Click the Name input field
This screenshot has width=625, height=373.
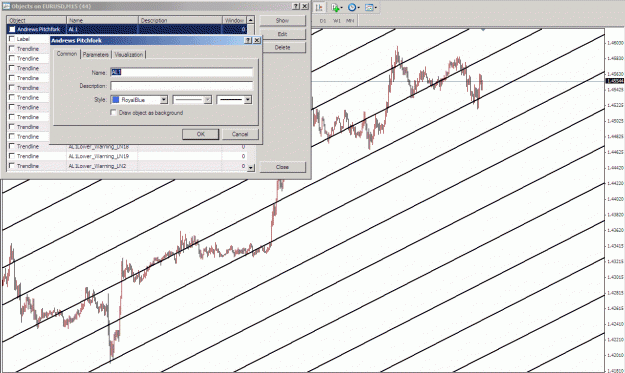click(182, 72)
